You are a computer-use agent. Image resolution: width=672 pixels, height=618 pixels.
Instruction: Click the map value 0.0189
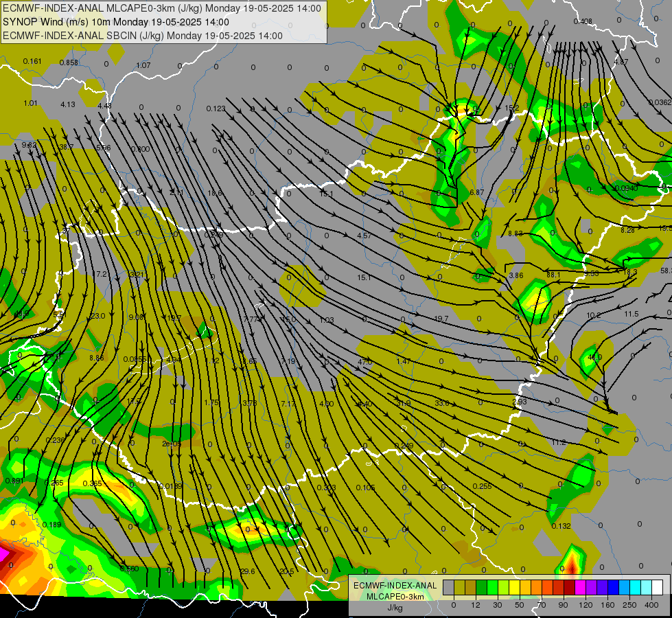point(170,486)
